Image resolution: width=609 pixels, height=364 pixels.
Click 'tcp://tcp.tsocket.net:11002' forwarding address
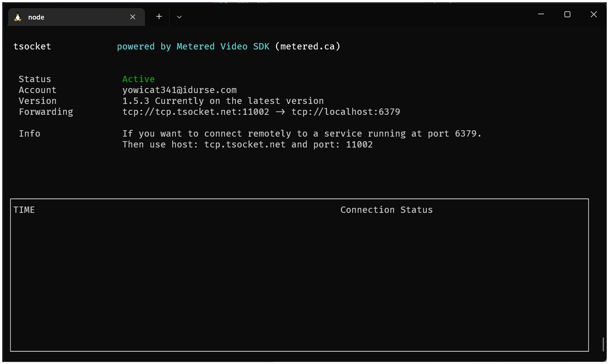pos(196,112)
